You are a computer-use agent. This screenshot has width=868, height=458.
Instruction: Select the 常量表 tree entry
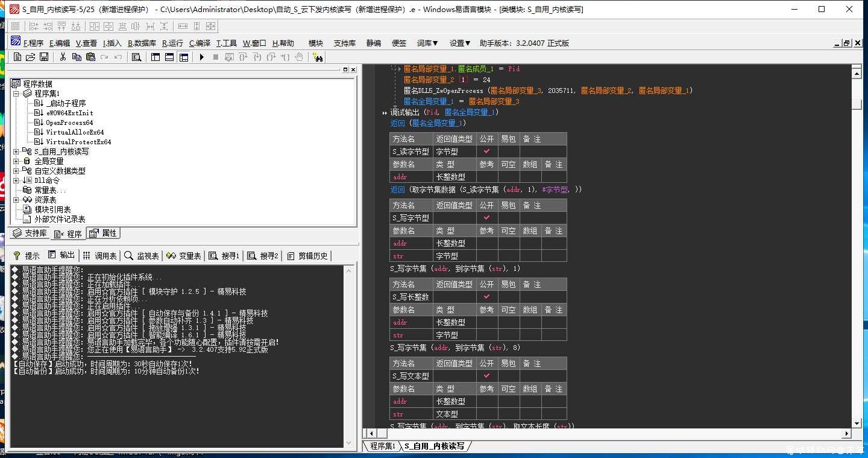coord(50,190)
